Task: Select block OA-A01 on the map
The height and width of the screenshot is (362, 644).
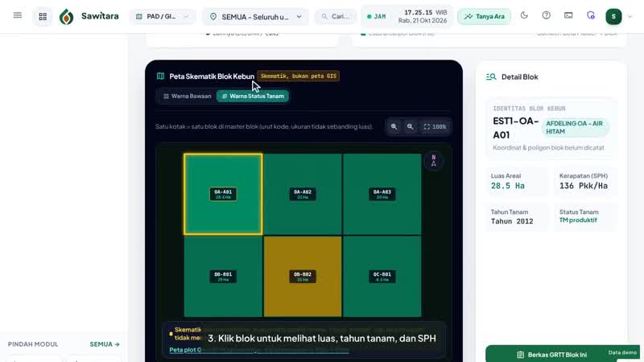Action: pos(223,194)
